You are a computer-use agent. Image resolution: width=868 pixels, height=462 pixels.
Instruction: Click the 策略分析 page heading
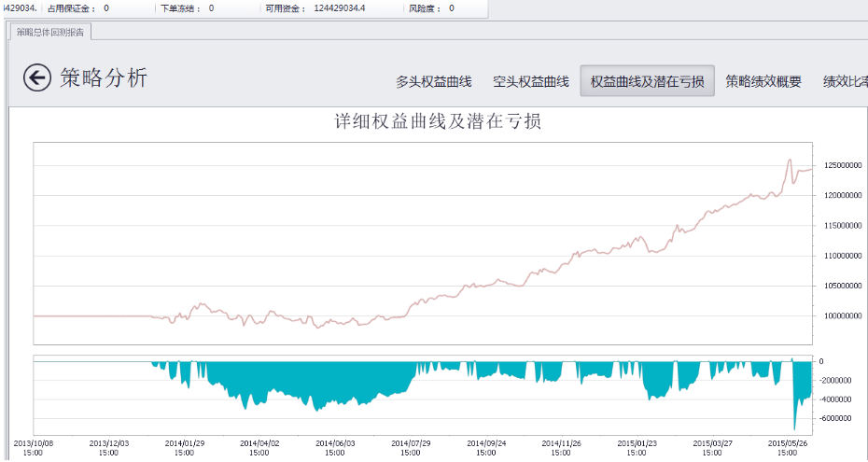[x=104, y=77]
